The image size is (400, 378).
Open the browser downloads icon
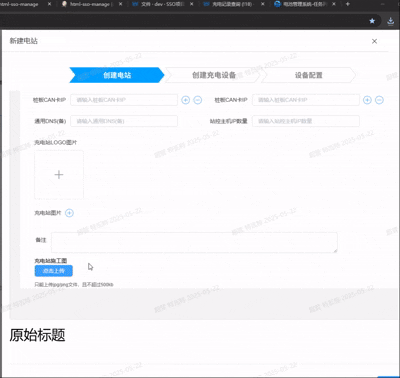(x=391, y=21)
